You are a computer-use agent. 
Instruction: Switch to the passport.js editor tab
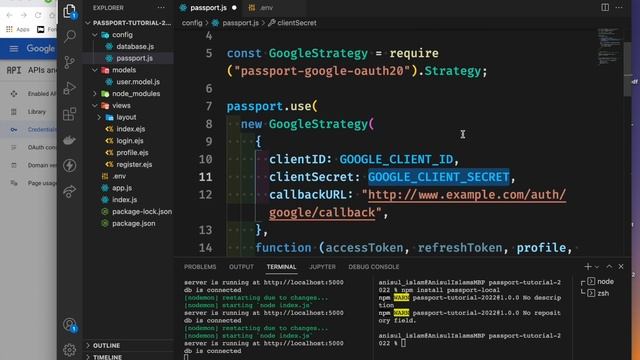tap(209, 8)
